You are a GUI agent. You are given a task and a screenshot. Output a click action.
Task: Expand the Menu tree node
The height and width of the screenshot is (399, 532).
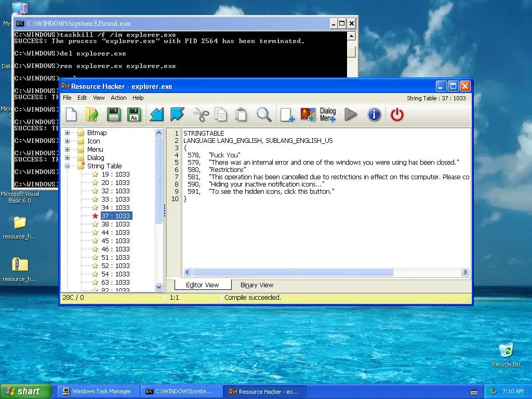[x=67, y=149]
